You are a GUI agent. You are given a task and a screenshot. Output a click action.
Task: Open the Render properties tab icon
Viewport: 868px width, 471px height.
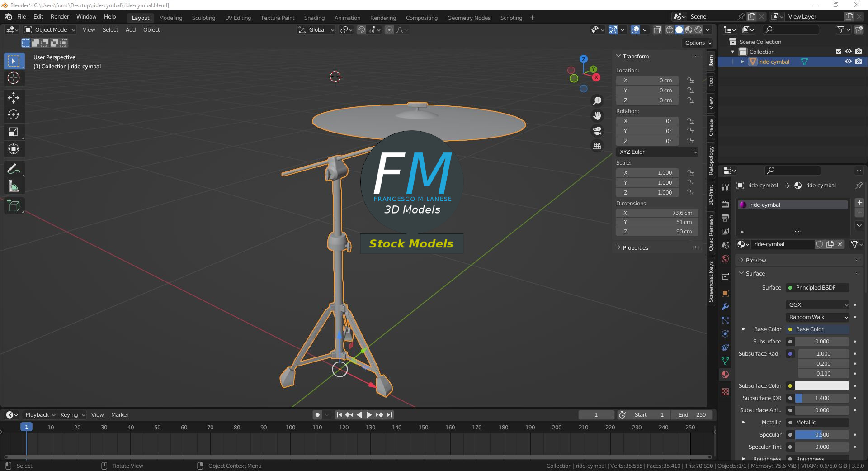pos(725,204)
